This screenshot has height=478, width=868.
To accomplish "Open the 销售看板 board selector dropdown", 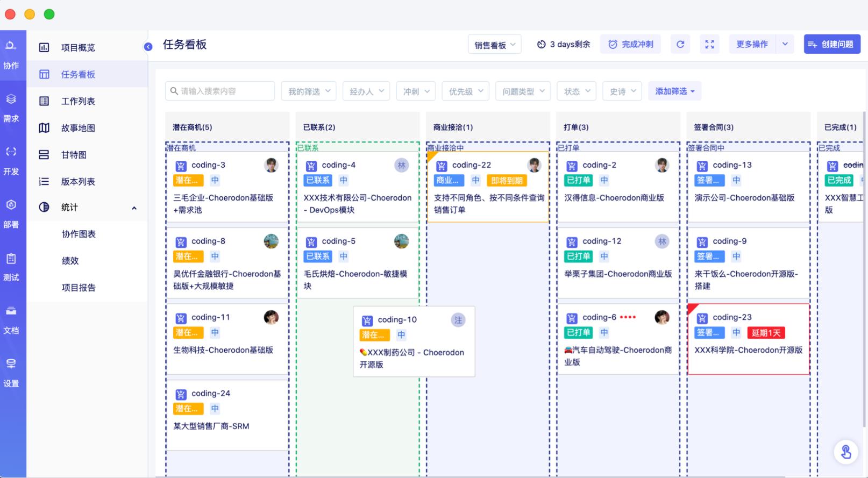I will [x=495, y=45].
